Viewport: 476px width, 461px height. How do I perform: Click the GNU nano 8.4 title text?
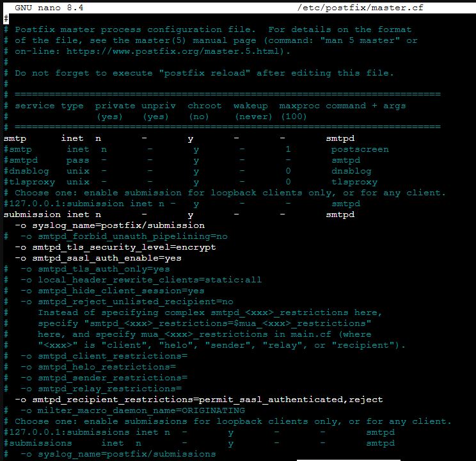pyautogui.click(x=49, y=8)
